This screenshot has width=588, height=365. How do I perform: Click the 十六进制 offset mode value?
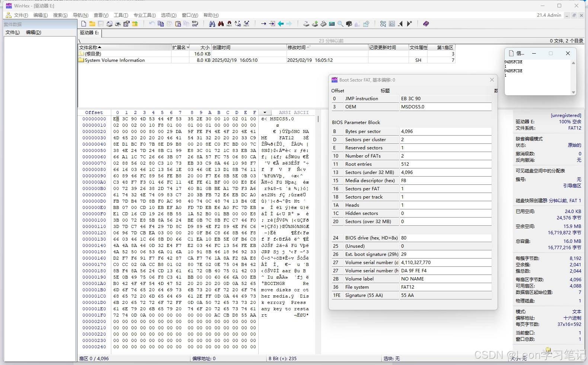[x=572, y=318]
